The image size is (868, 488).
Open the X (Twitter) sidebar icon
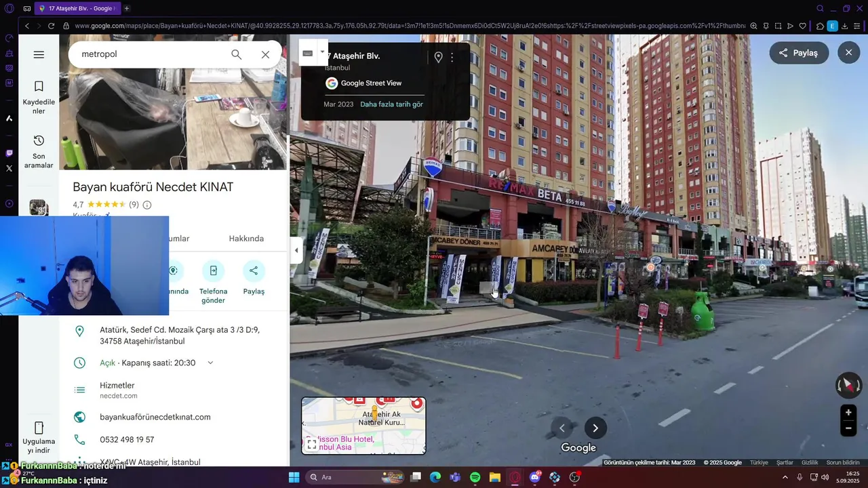9,168
